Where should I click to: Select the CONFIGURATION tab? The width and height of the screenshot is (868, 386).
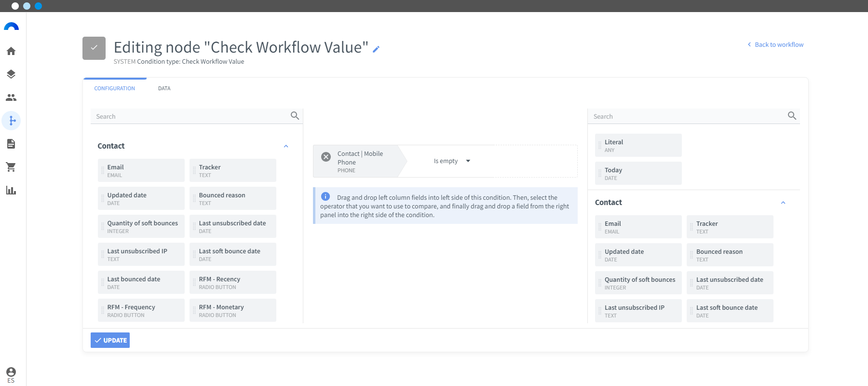115,88
